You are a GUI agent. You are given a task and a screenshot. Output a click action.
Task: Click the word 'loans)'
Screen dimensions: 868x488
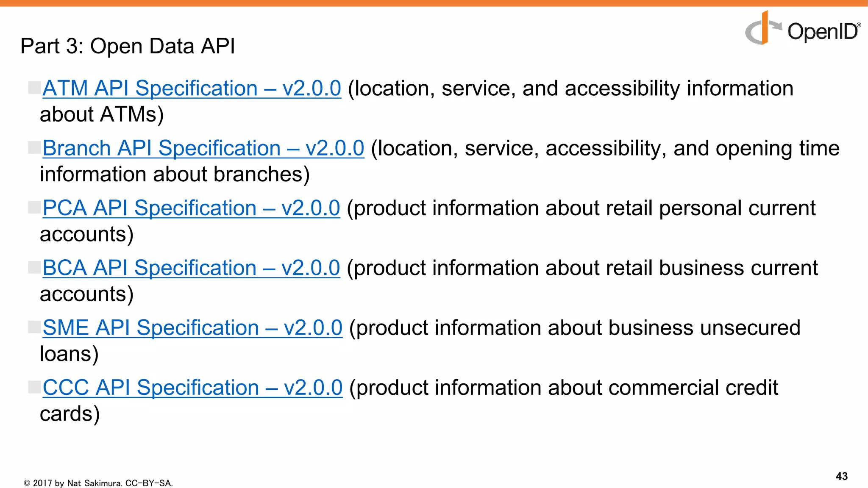click(x=69, y=354)
